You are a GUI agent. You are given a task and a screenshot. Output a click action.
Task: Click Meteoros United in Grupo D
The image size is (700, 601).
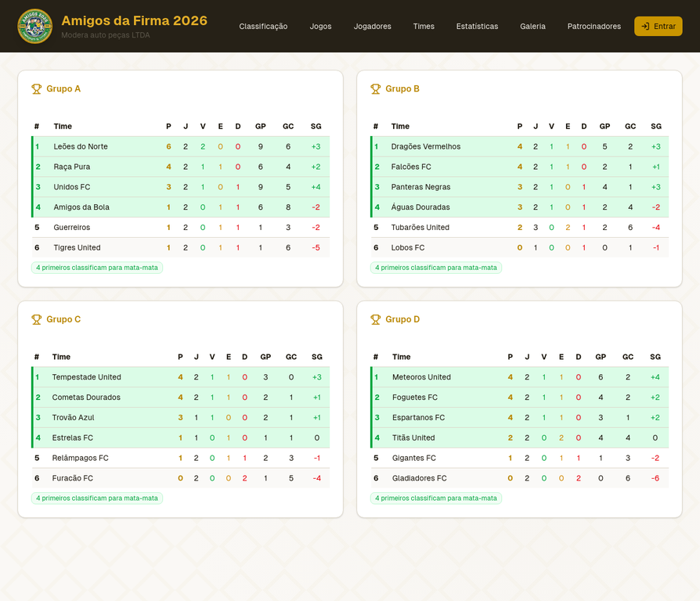tap(421, 377)
